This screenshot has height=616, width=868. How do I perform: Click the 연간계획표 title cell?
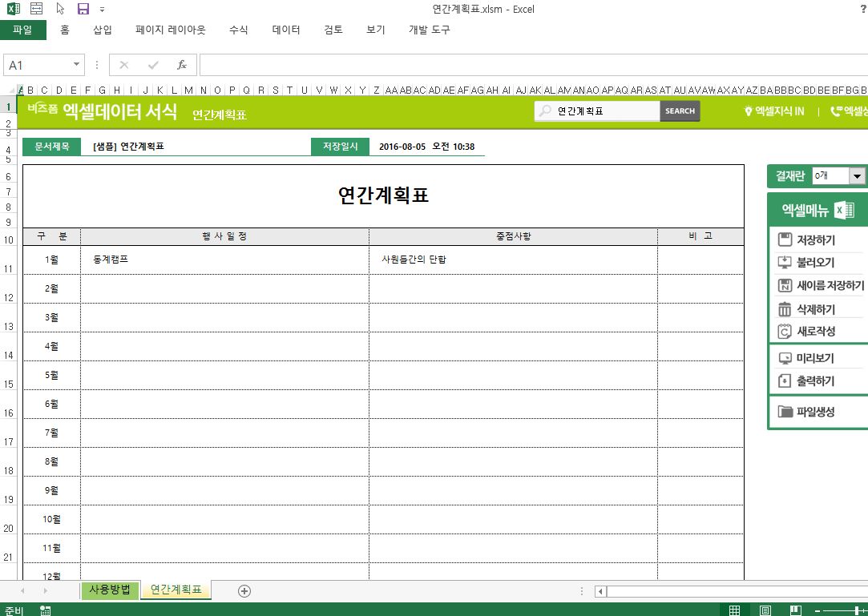tap(383, 195)
